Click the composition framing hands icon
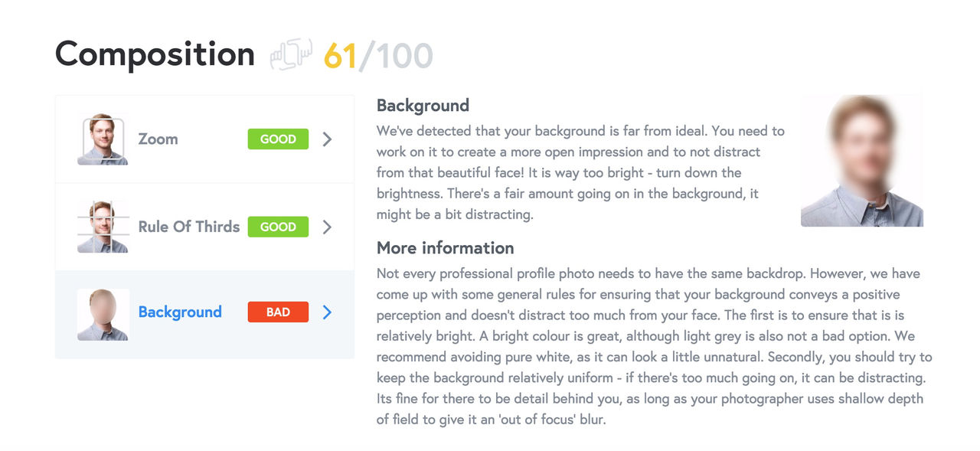 point(291,54)
